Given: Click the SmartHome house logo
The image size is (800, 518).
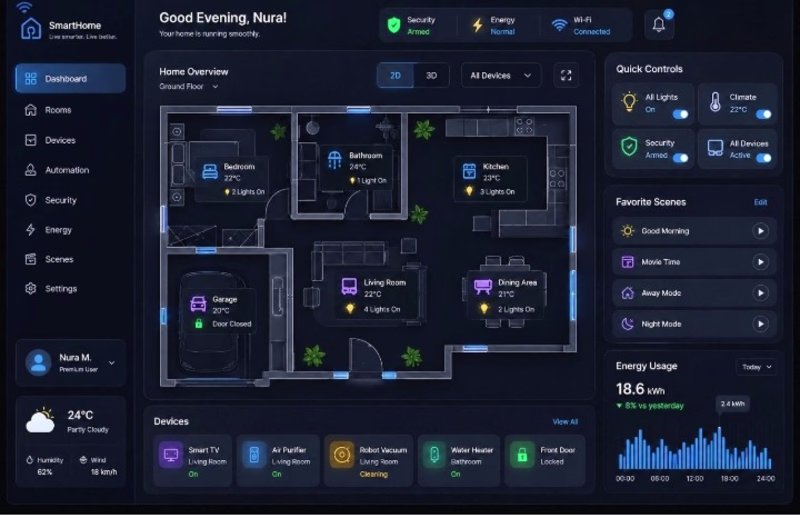Looking at the screenshot, I should click(31, 28).
